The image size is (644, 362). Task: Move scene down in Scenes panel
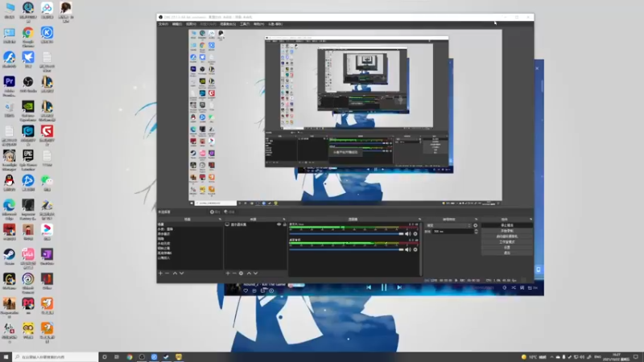click(182, 273)
